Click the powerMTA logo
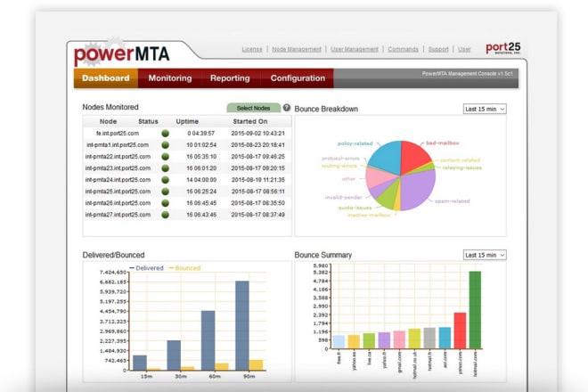The width and height of the screenshot is (588, 392). (121, 53)
